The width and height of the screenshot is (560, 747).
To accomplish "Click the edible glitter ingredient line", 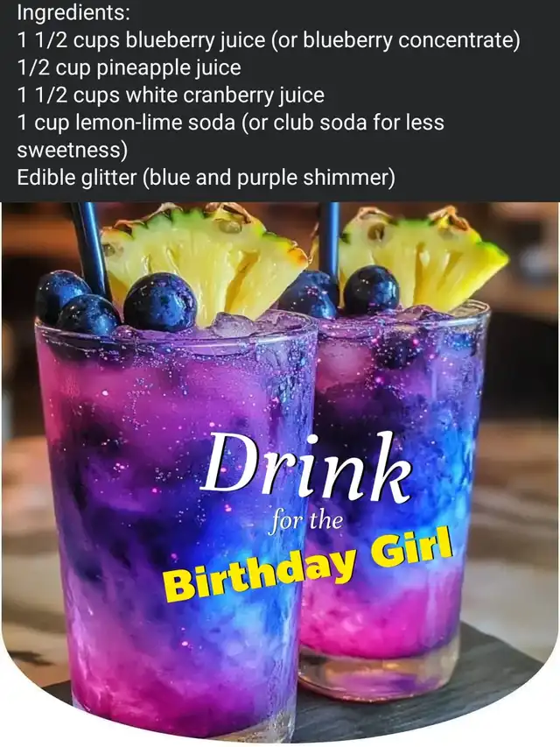I will tap(206, 178).
